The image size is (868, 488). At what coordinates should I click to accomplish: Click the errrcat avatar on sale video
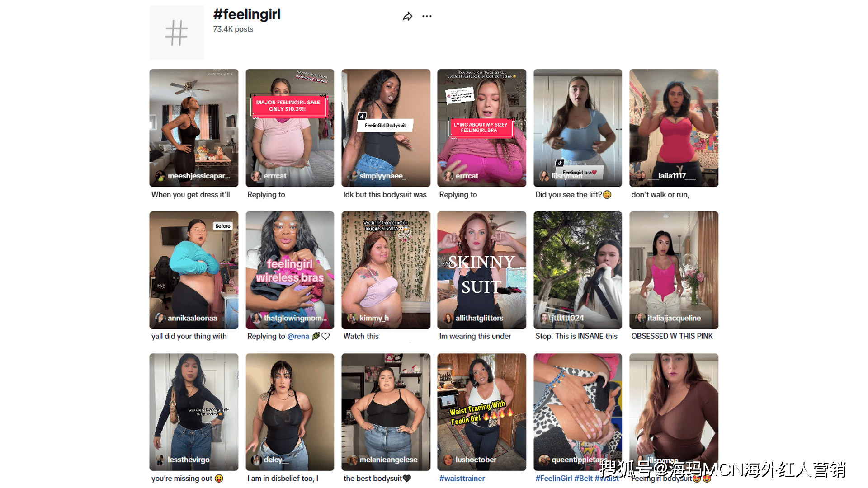[x=256, y=176]
